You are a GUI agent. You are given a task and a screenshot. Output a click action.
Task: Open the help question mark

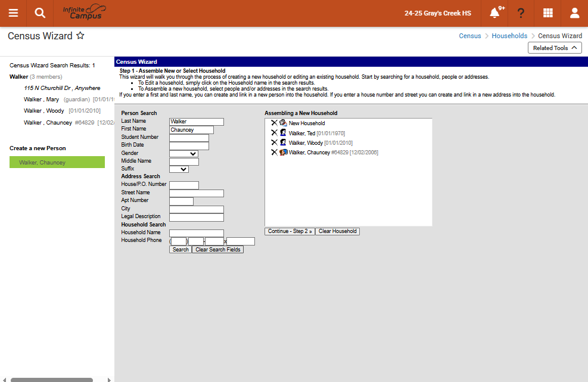coord(521,13)
